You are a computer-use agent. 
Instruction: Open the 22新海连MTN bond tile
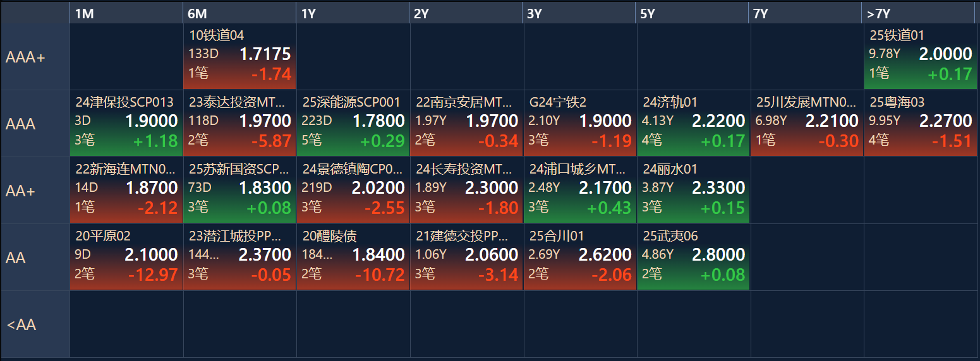pyautogui.click(x=126, y=191)
